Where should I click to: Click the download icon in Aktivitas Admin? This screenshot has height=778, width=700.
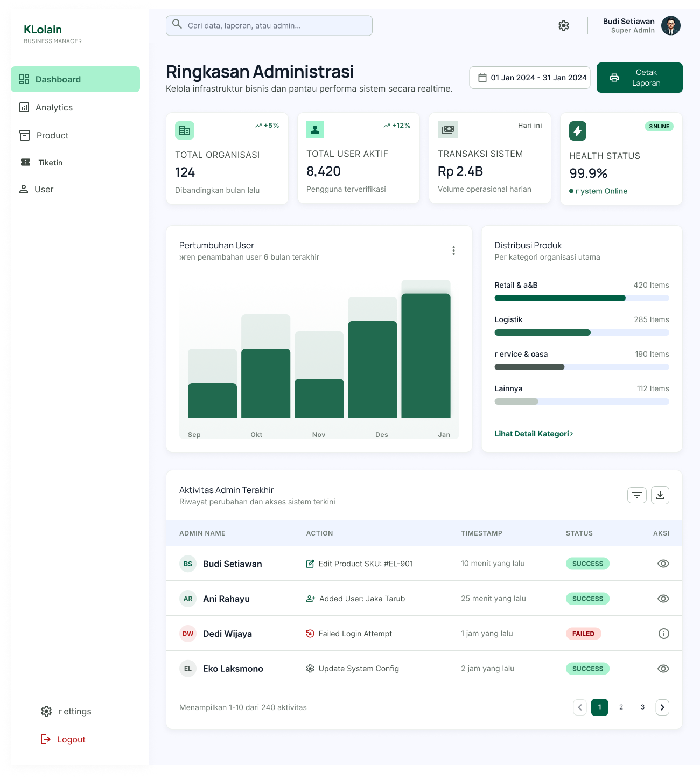pos(660,495)
